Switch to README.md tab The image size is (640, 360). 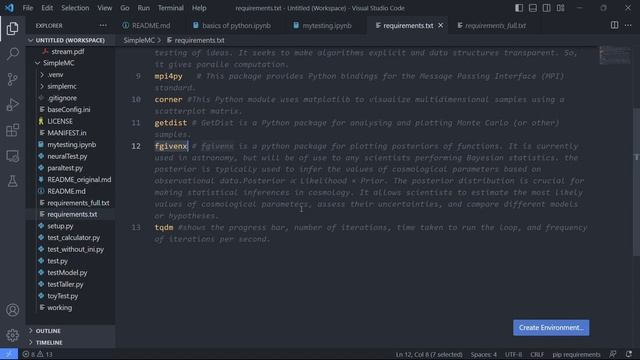(x=151, y=25)
